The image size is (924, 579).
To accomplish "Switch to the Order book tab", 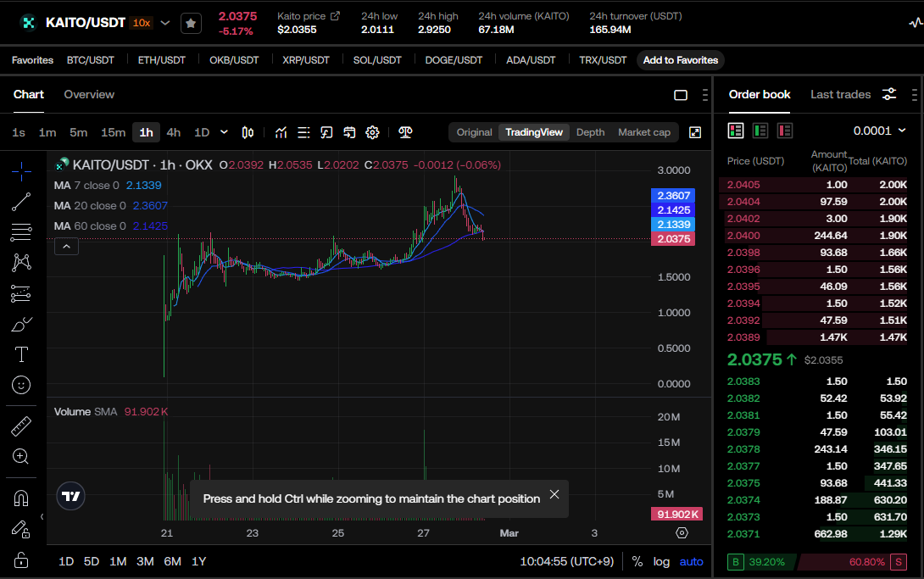I will 759,94.
